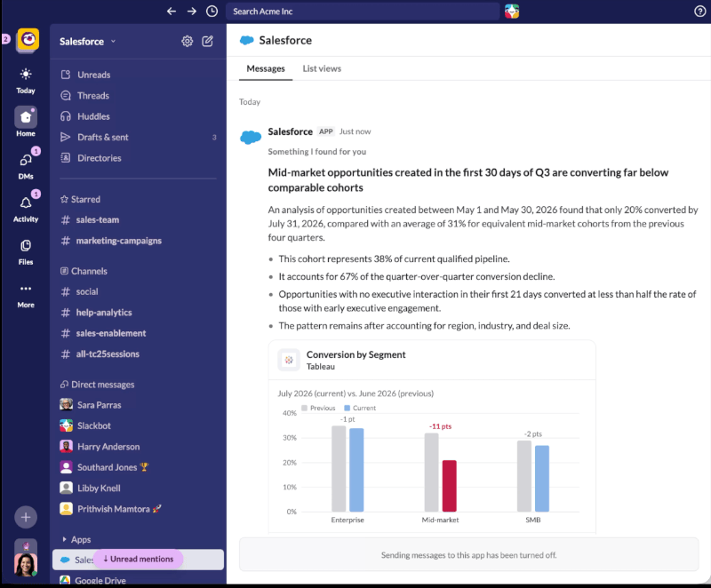The image size is (711, 588).
Task: Click the plus create button
Action: tap(26, 517)
